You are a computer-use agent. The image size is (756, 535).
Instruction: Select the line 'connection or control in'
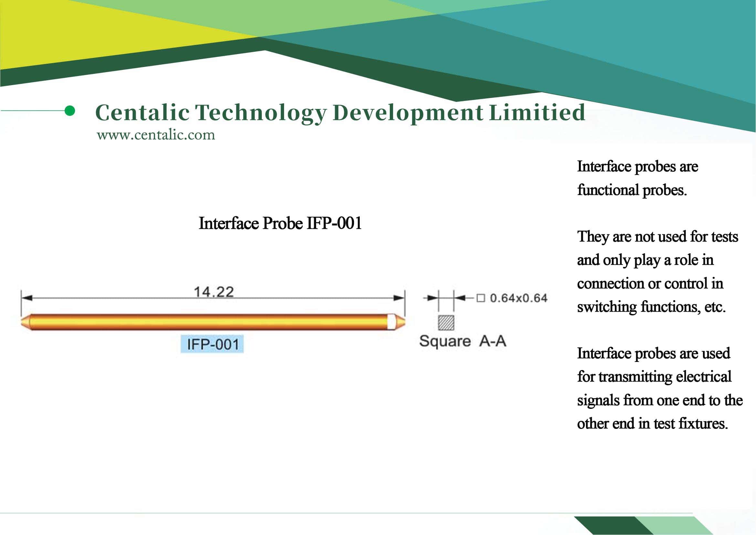(650, 284)
